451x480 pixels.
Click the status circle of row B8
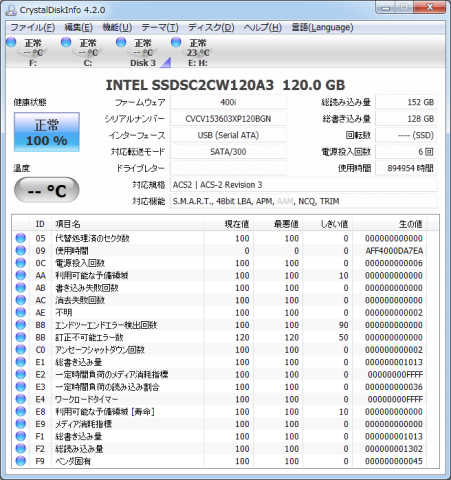pyautogui.click(x=21, y=325)
